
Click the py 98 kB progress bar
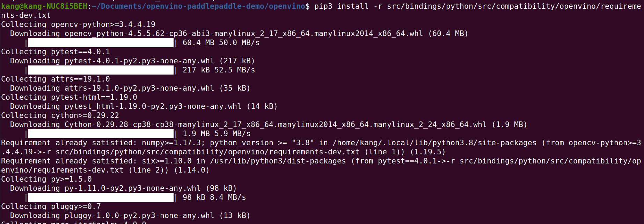coord(101,197)
